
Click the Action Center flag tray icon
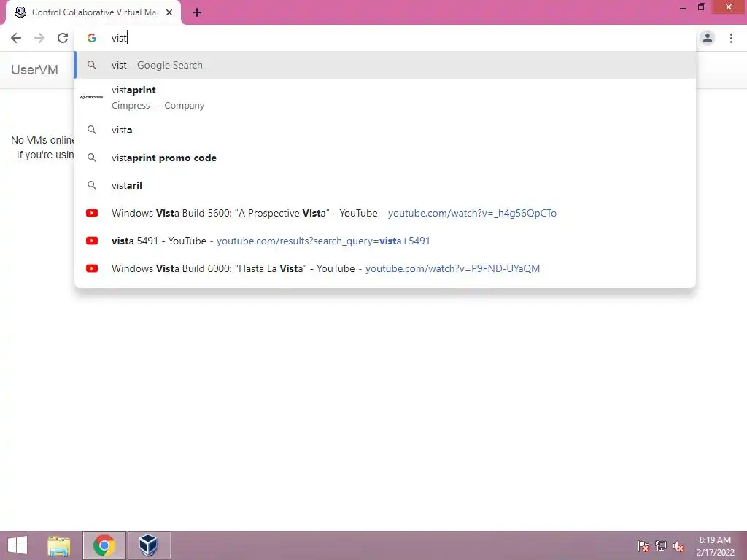click(x=643, y=546)
